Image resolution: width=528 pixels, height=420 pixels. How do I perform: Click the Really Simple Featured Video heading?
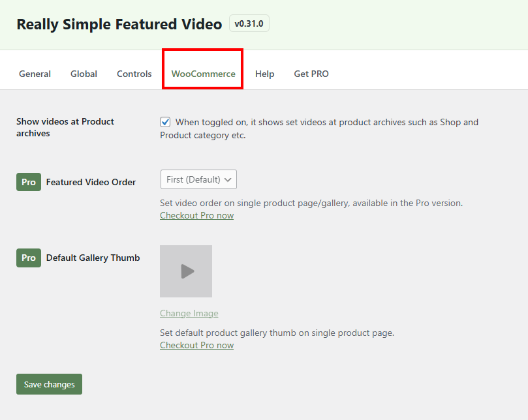[x=119, y=23]
